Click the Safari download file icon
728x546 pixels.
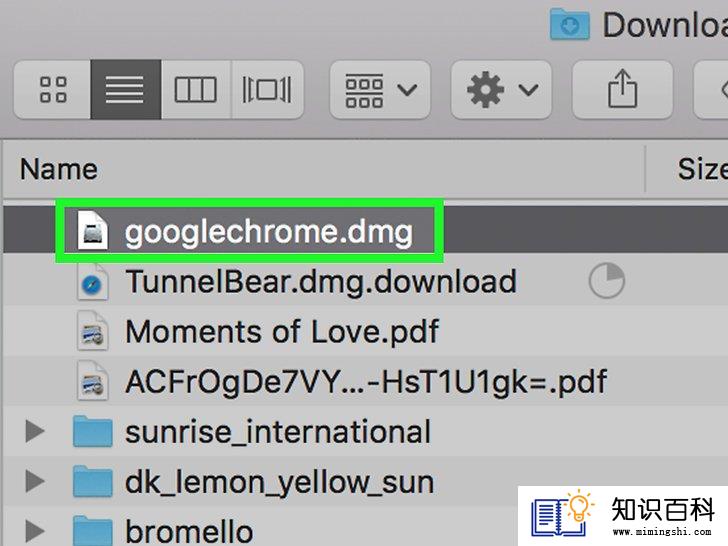point(92,281)
